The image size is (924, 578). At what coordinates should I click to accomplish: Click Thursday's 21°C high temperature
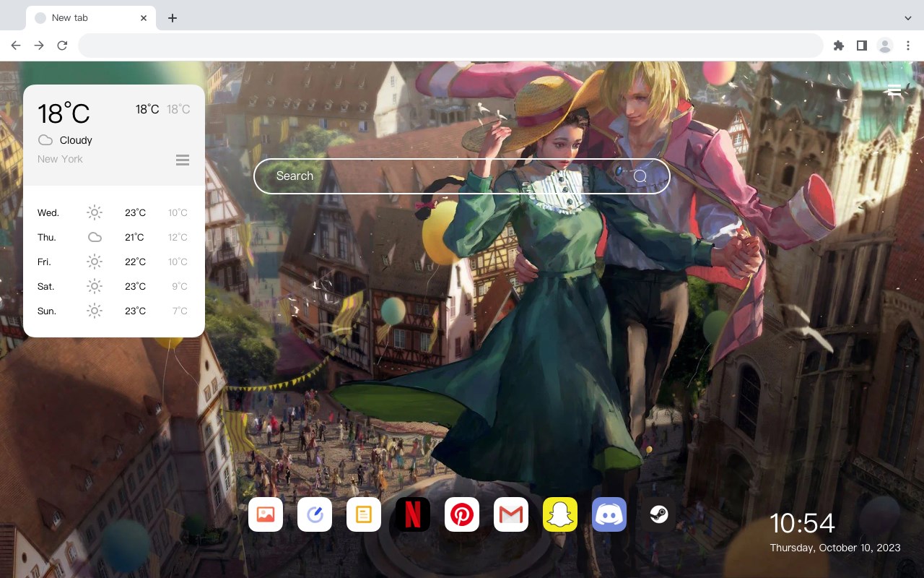[x=135, y=238]
